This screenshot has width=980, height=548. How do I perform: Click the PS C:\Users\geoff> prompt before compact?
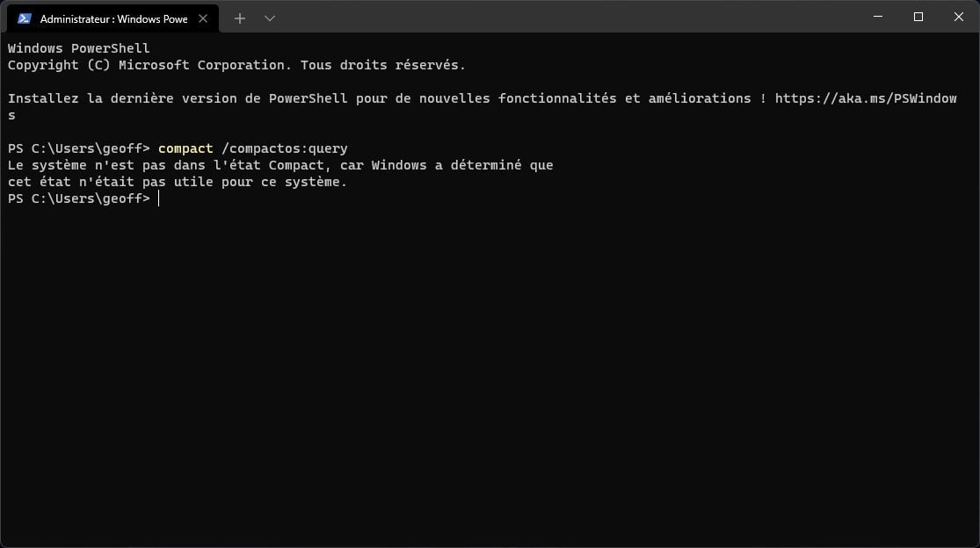click(x=79, y=148)
